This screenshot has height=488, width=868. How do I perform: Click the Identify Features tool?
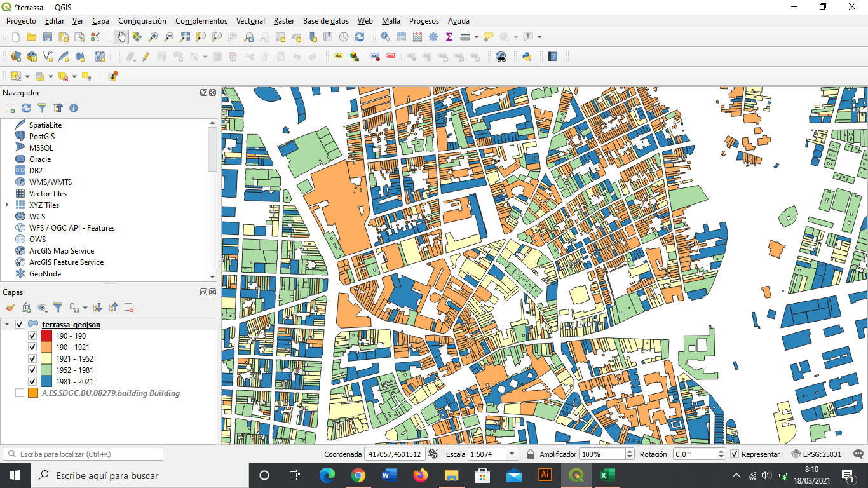386,37
